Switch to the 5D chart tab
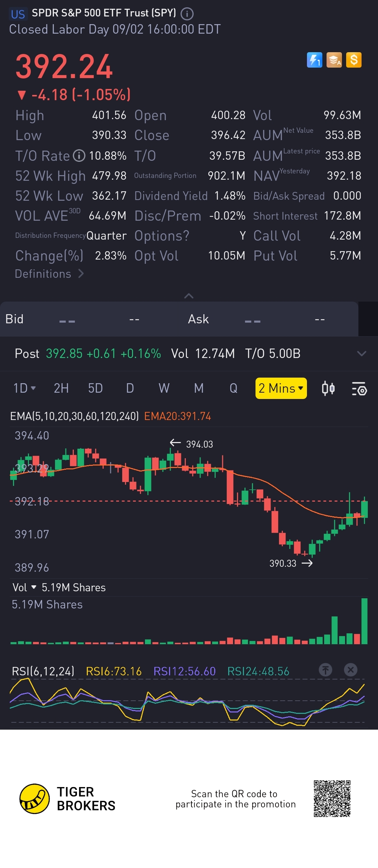This screenshot has width=378, height=868. pyautogui.click(x=95, y=388)
